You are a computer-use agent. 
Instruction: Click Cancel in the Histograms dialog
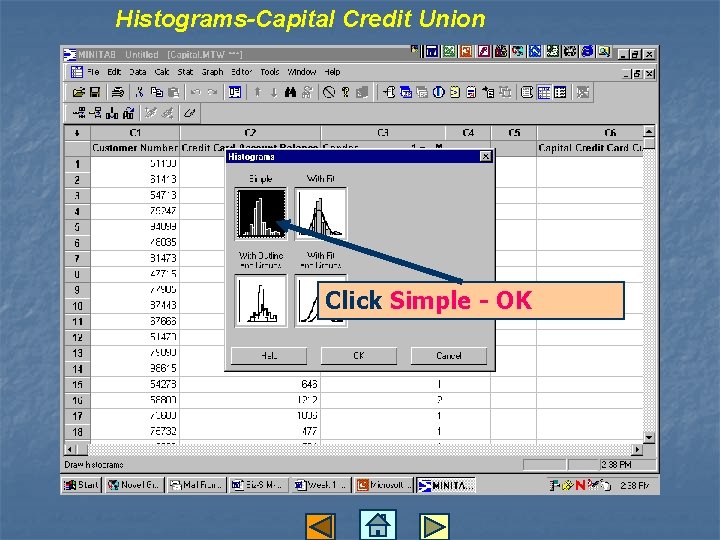coord(449,356)
